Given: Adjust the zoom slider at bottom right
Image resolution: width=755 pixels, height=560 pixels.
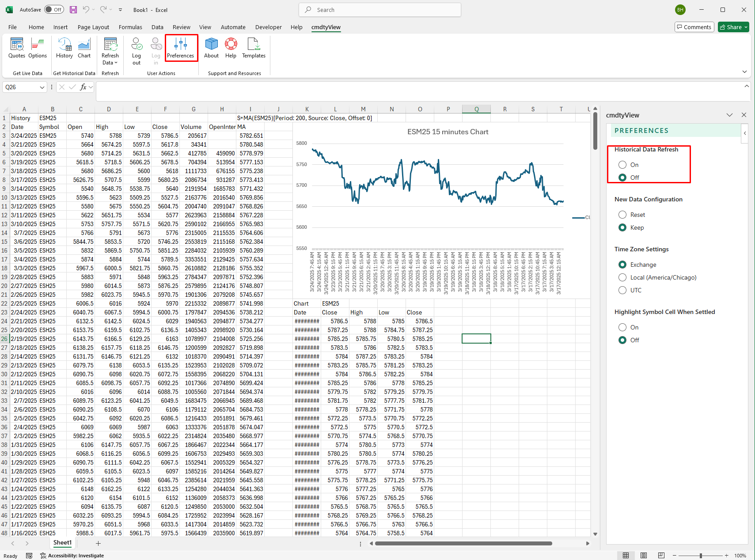Looking at the screenshot, I should click(700, 556).
